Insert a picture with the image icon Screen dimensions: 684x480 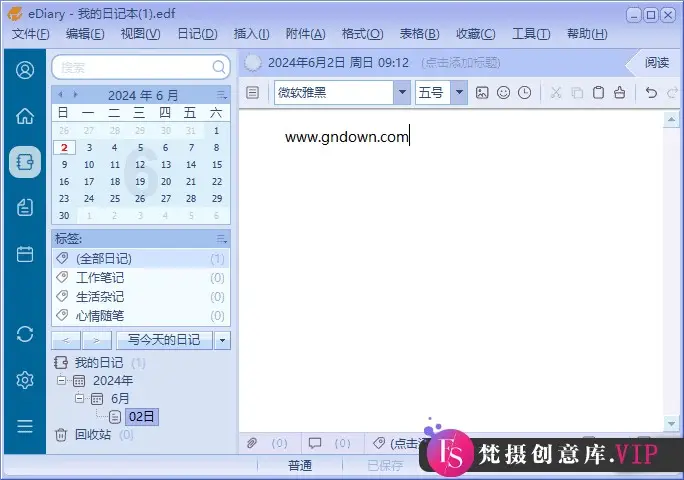(x=482, y=93)
